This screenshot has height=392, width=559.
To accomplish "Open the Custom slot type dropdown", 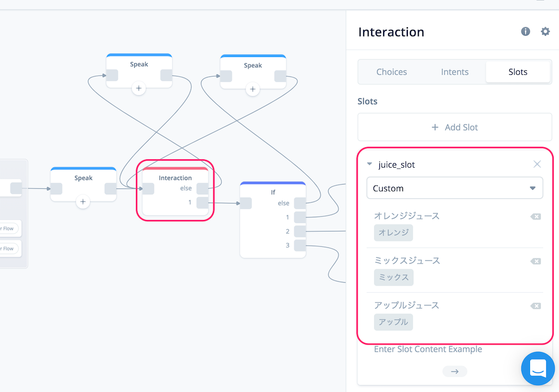I will [455, 188].
